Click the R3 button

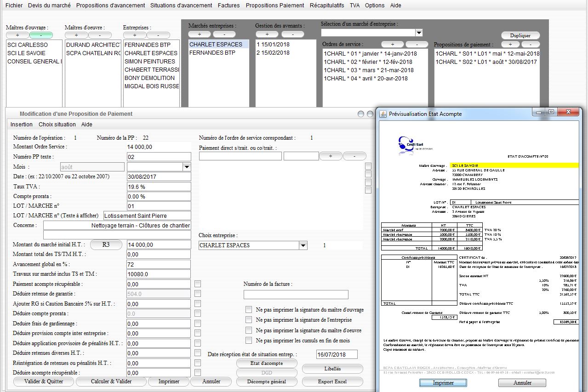[106, 244]
